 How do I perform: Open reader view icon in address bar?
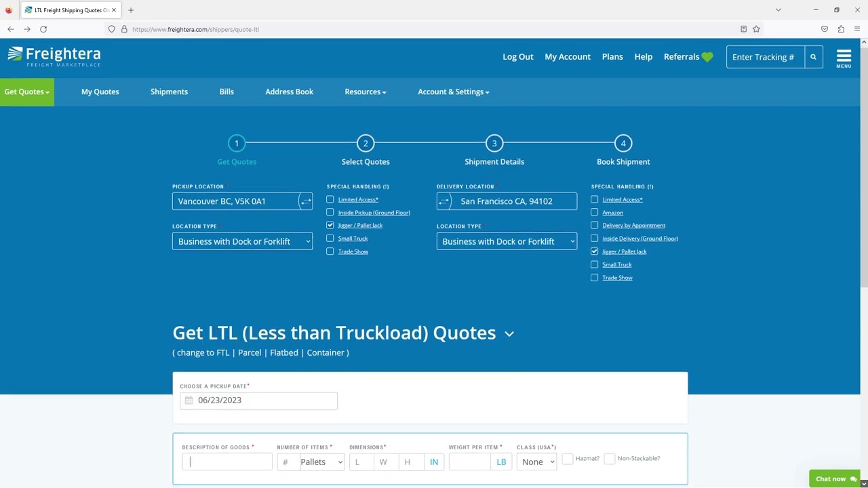coord(743,29)
